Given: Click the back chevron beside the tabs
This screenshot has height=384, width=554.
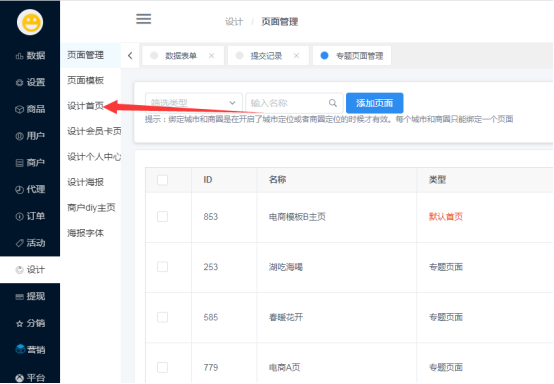Looking at the screenshot, I should click(130, 55).
